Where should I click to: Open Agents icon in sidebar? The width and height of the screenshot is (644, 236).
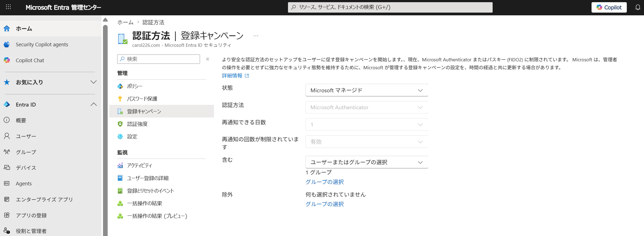pyautogui.click(x=7, y=183)
